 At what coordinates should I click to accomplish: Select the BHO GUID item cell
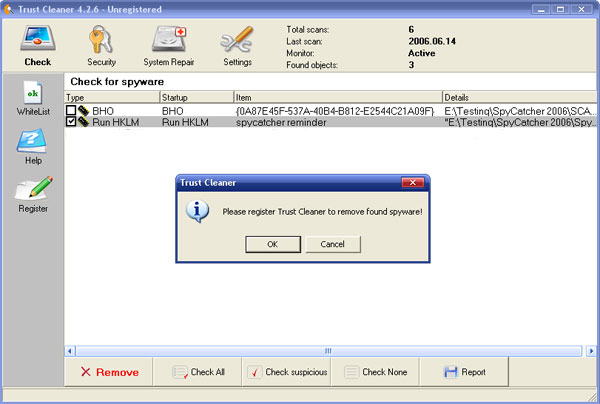335,111
